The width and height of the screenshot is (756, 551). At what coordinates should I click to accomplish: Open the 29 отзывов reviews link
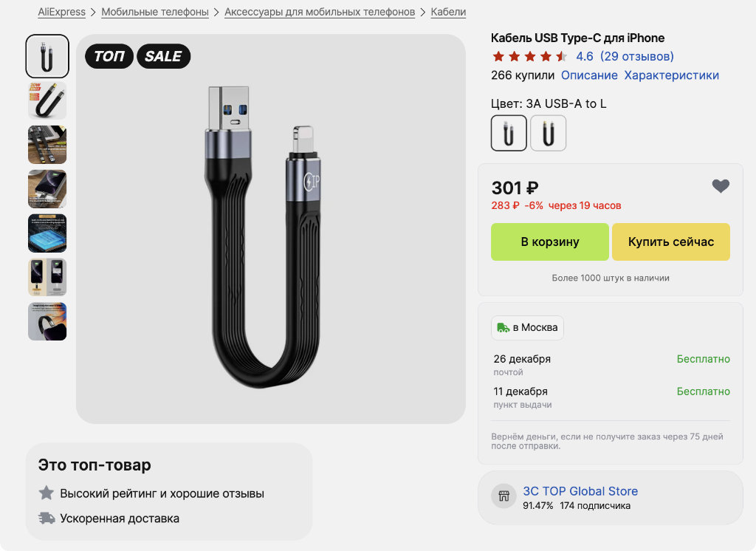click(x=636, y=57)
